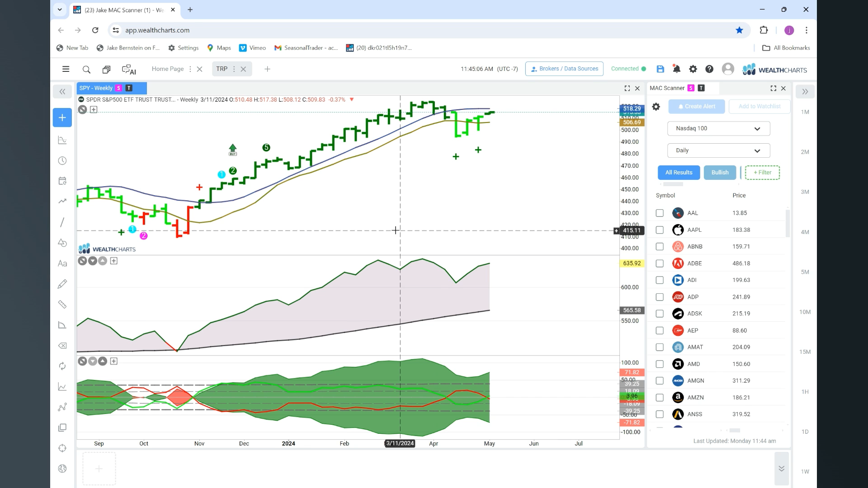Open the notifications bell
Viewport: 868px width, 488px height.
tap(676, 69)
